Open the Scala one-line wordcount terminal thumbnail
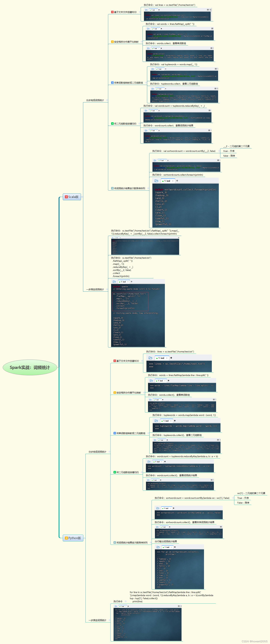270x644 pixels. pyautogui.click(x=145, y=246)
